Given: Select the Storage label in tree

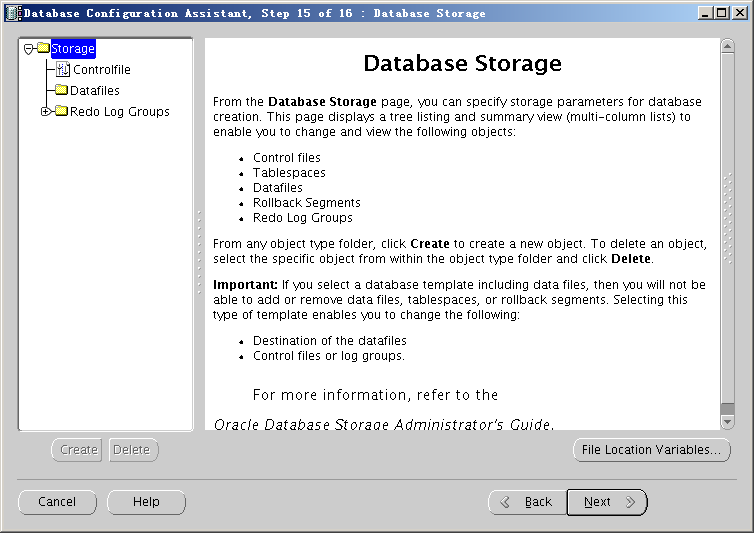Looking at the screenshot, I should pyautogui.click(x=73, y=49).
